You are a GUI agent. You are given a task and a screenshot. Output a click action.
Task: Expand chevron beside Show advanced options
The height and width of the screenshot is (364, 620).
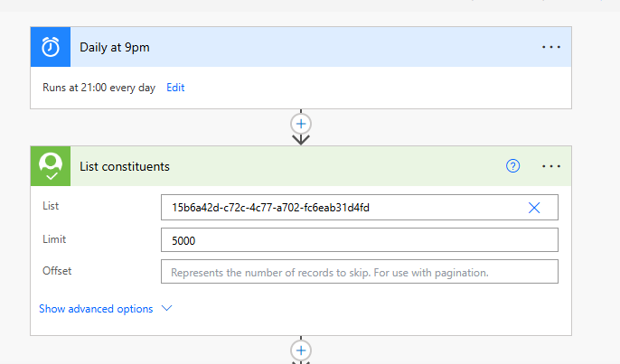[166, 309]
